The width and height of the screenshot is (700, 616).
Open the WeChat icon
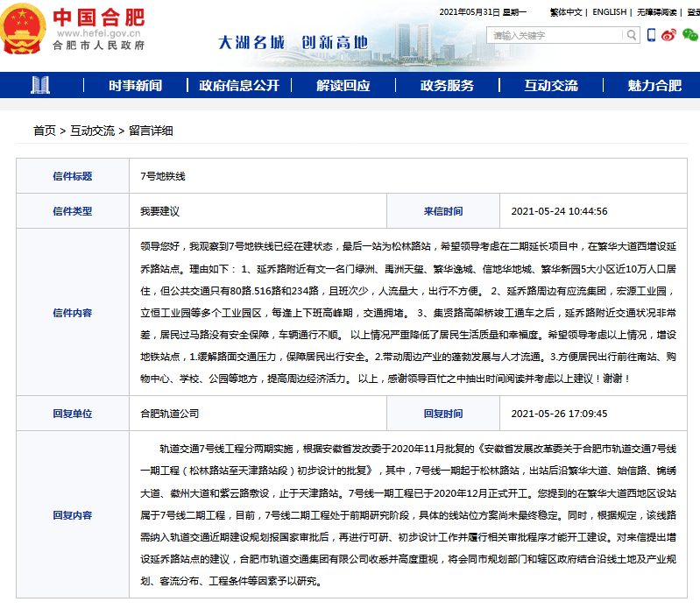[x=689, y=35]
